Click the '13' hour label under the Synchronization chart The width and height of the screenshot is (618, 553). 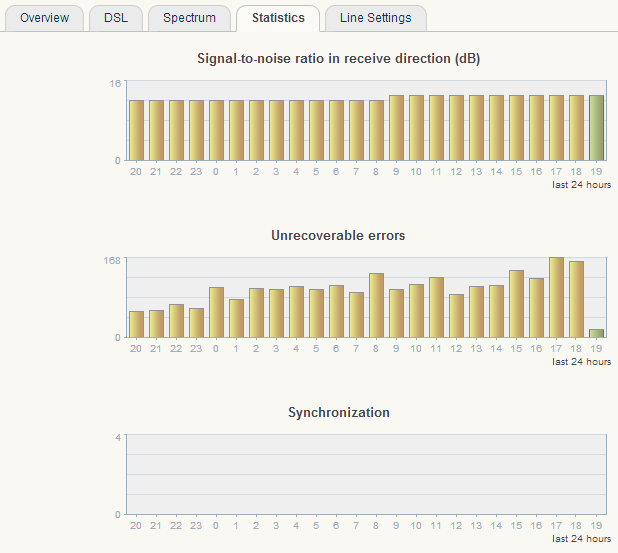[476, 526]
